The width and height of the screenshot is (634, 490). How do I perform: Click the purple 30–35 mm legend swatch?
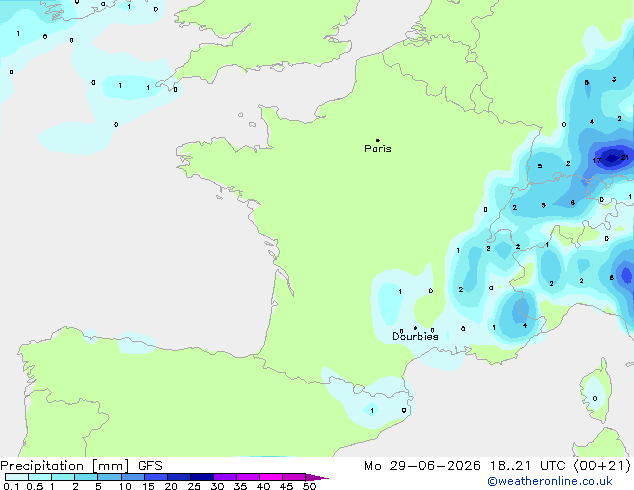tap(225, 477)
